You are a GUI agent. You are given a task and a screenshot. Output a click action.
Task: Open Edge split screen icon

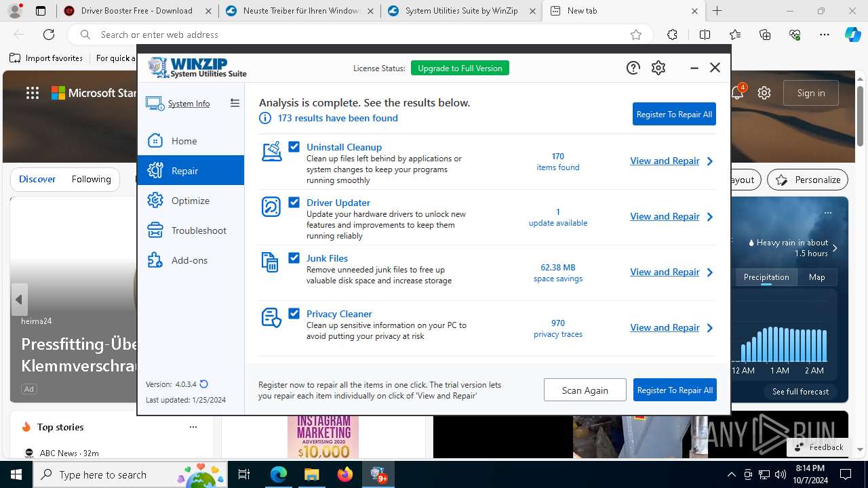[705, 35]
